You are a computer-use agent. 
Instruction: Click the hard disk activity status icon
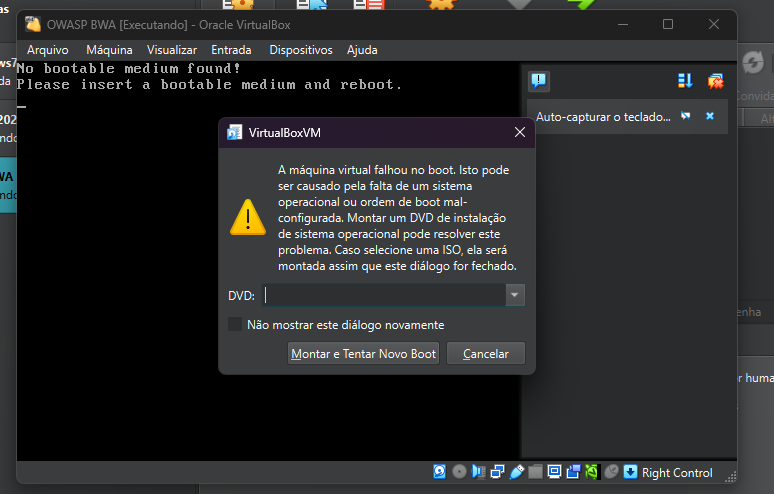pyautogui.click(x=439, y=472)
